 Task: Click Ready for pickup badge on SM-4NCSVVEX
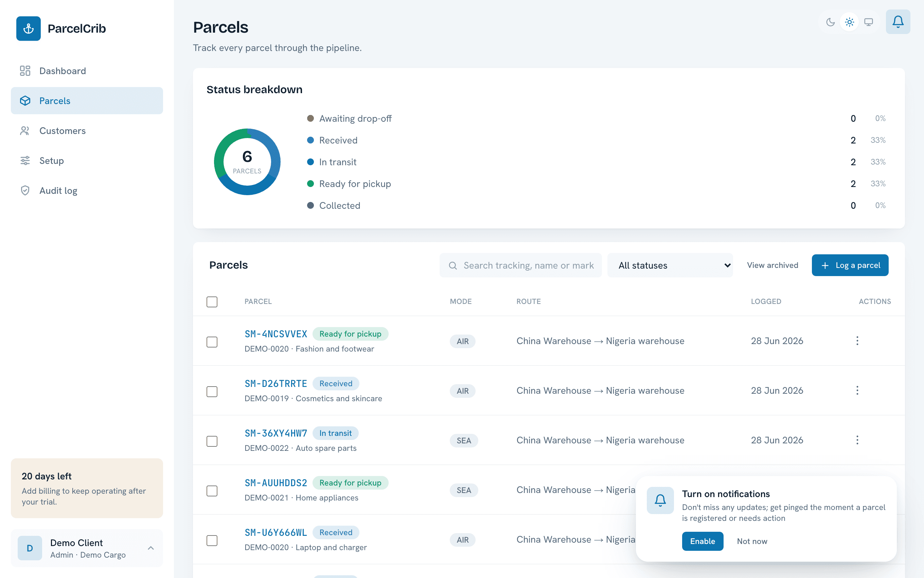click(350, 334)
